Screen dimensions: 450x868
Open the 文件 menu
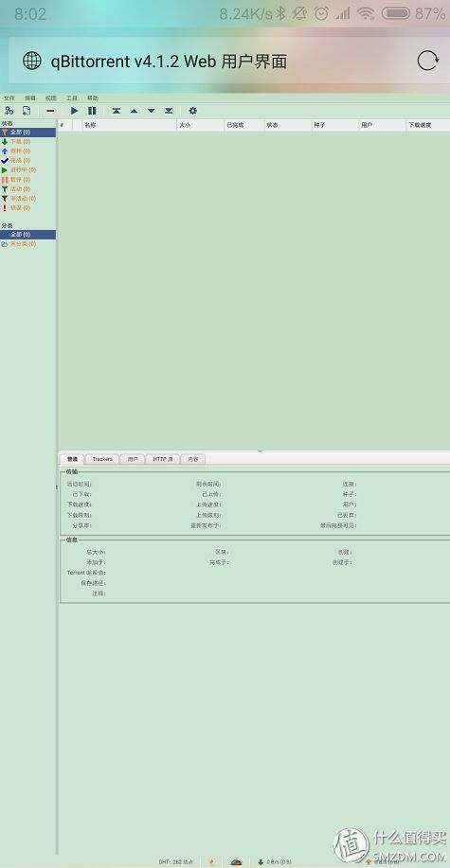(9, 98)
